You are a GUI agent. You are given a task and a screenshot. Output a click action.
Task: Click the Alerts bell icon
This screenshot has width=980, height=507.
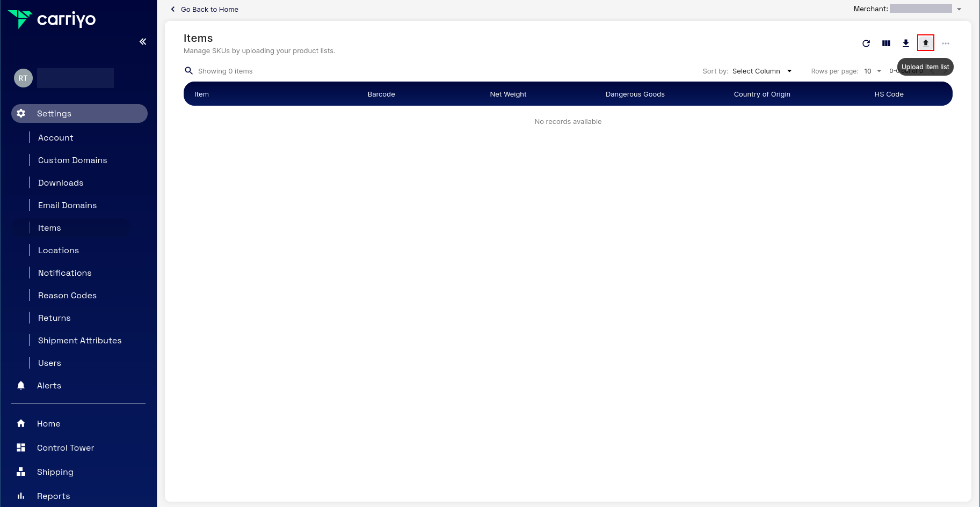tap(21, 385)
